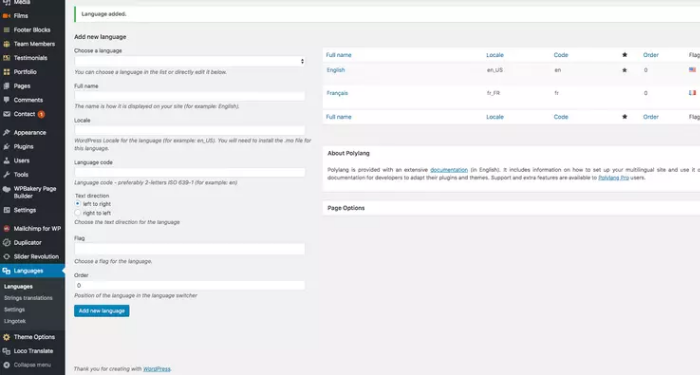Sort by top Order column header
700x375 pixels.
pos(650,55)
